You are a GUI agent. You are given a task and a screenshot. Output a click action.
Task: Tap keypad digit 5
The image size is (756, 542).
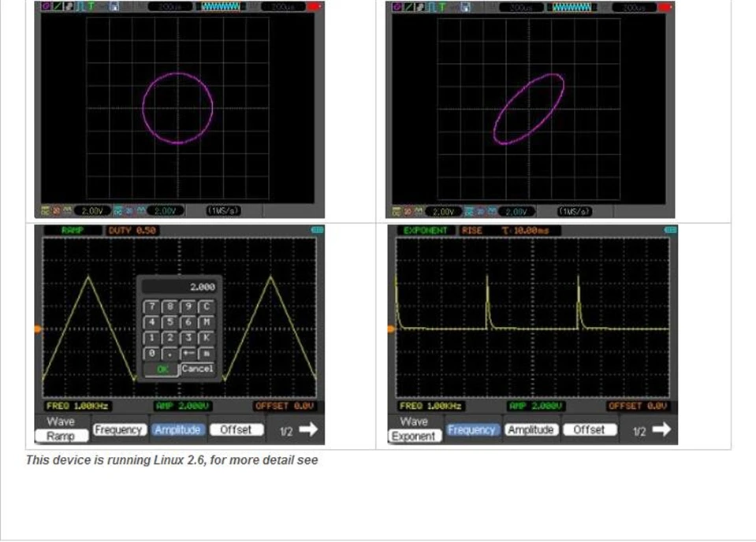point(169,322)
